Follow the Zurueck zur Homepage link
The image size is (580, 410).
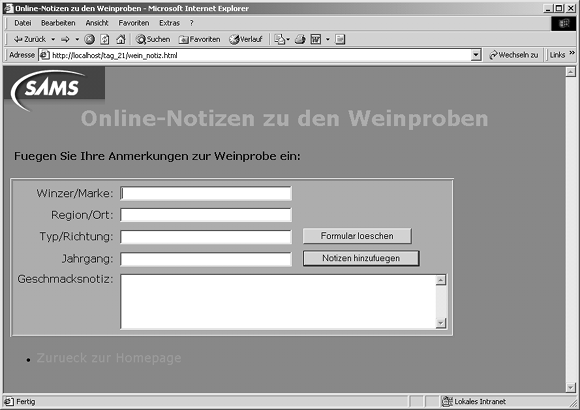pos(109,358)
